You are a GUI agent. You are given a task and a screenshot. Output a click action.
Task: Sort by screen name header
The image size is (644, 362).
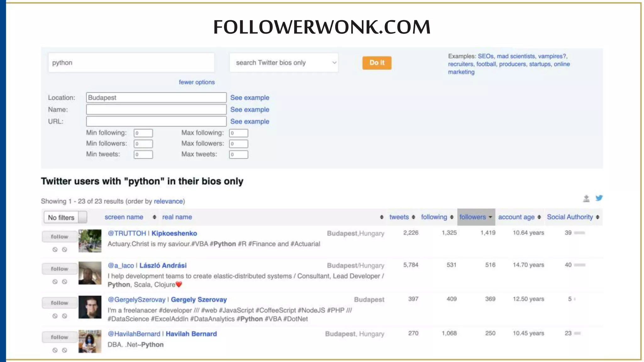(124, 217)
